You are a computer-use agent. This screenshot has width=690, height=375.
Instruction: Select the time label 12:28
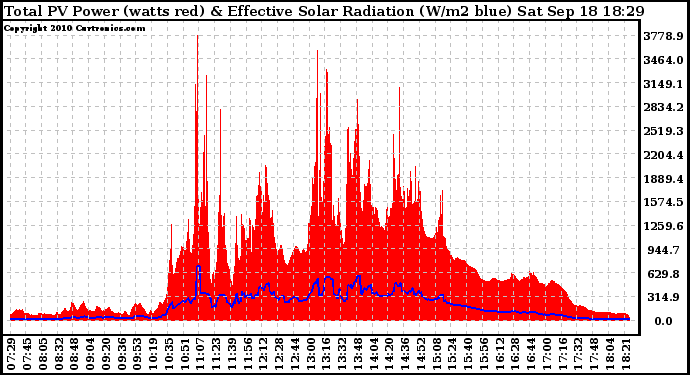pos(279,354)
